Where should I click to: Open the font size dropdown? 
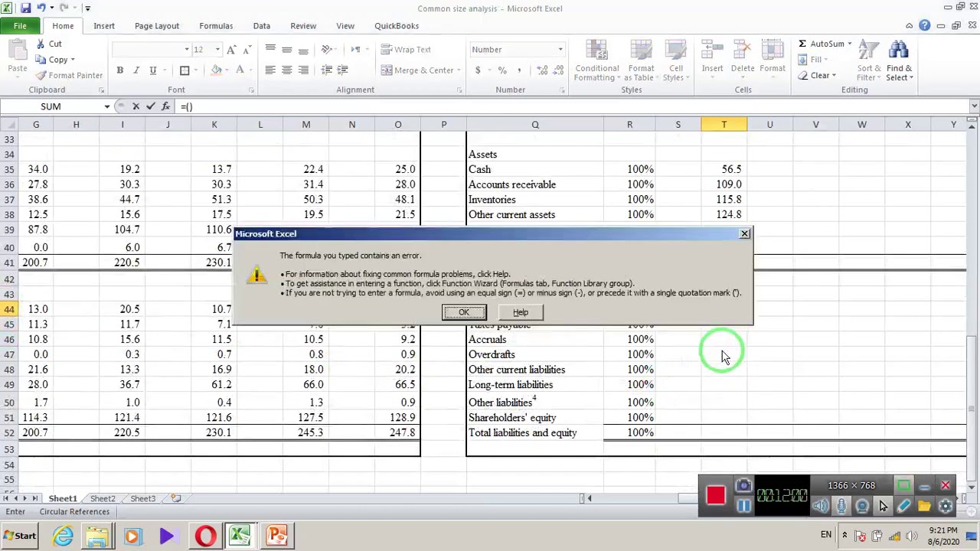[217, 50]
